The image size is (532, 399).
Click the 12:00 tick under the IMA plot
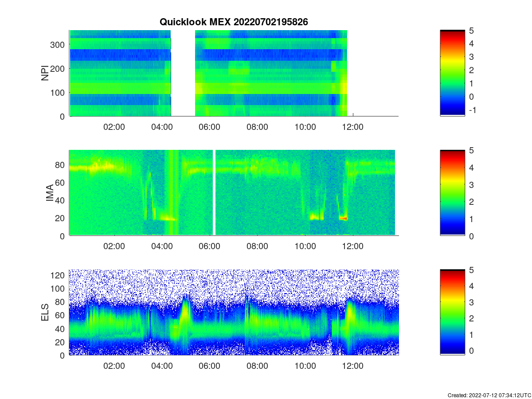(353, 246)
